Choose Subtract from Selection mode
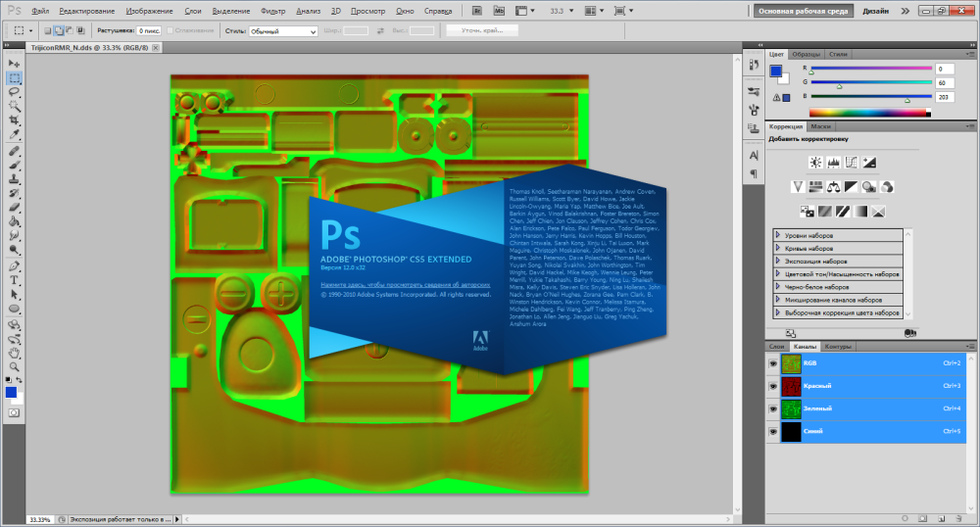Image resolution: width=980 pixels, height=527 pixels. 70,30
